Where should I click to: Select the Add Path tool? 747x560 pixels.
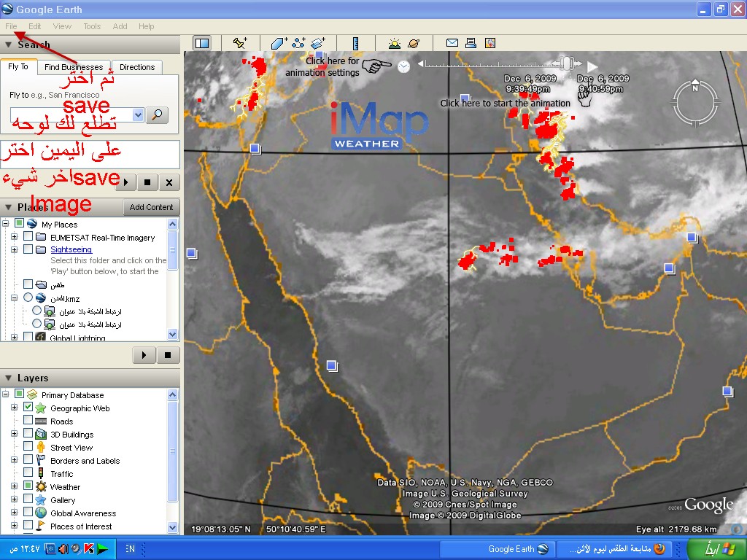298,43
